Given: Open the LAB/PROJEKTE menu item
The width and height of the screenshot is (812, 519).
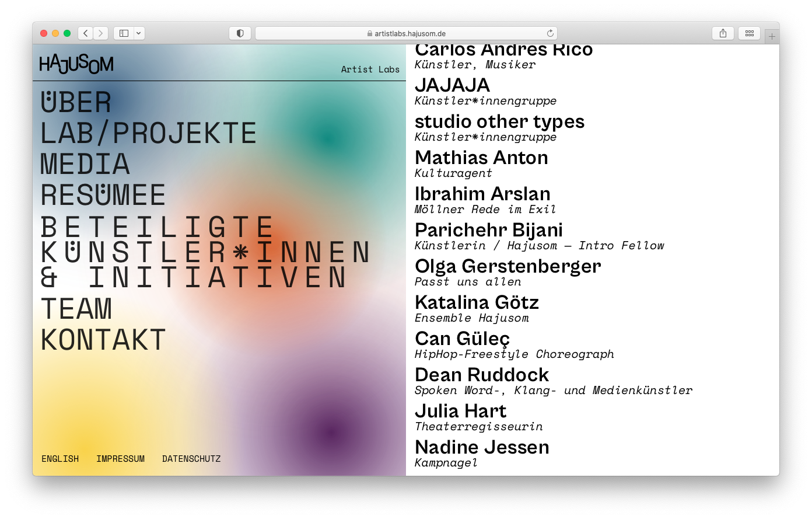Looking at the screenshot, I should [148, 133].
